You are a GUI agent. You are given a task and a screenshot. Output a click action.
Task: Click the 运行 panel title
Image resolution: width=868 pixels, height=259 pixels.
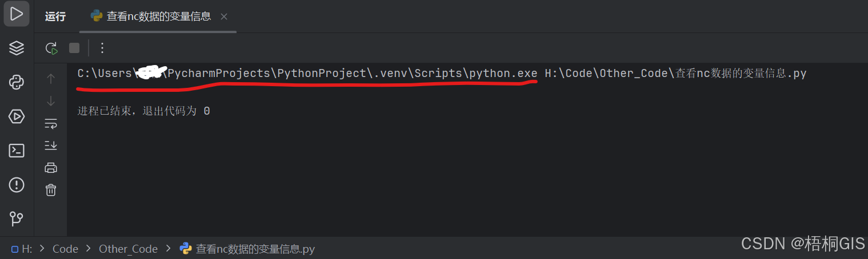tap(55, 16)
